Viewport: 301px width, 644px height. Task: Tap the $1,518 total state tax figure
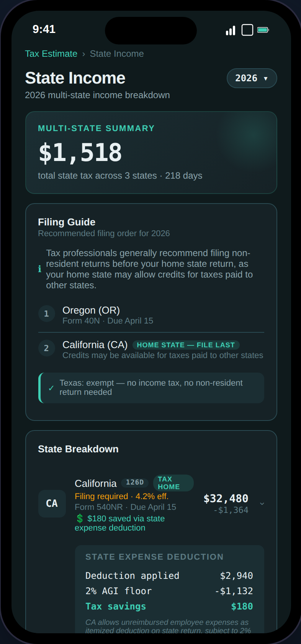80,152
